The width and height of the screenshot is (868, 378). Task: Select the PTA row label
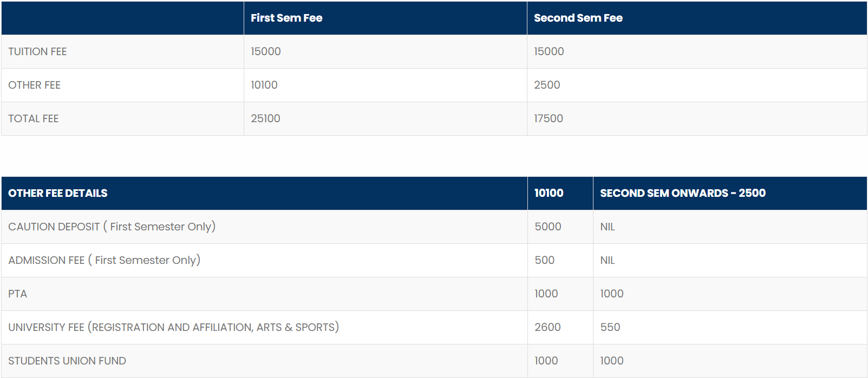(17, 294)
